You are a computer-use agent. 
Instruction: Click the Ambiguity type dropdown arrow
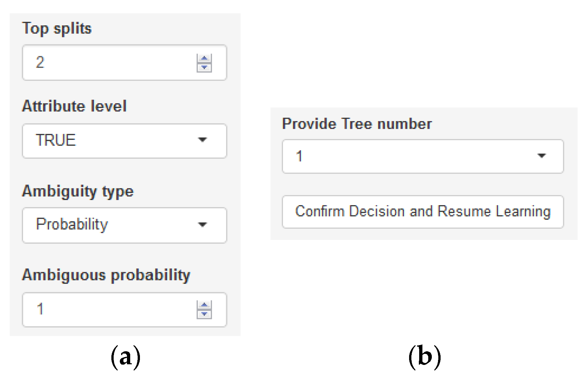pyautogui.click(x=202, y=225)
